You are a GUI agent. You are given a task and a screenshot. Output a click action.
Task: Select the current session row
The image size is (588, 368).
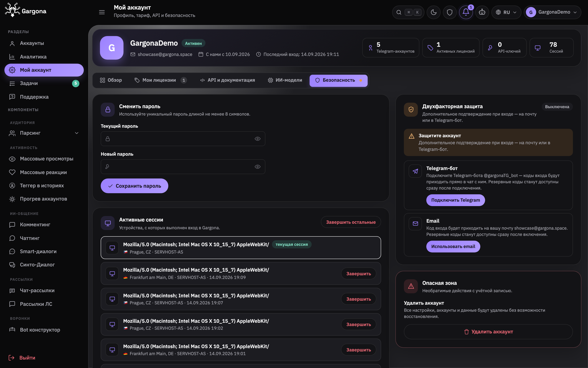point(241,248)
